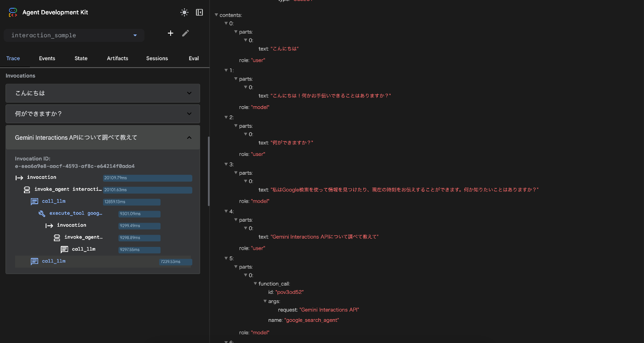Expand the こんにちは invocation
Screen dimensions: 644x343
pos(103,93)
